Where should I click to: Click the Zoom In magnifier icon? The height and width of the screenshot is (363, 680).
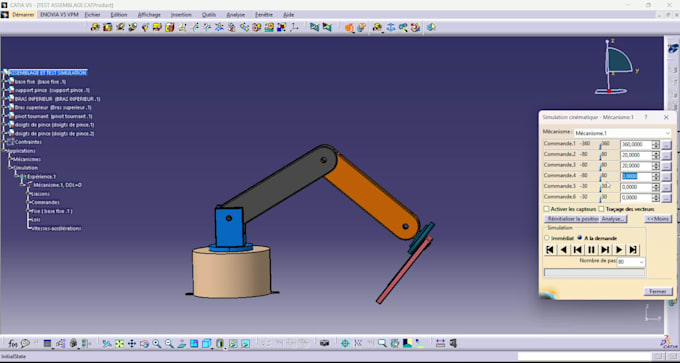[x=157, y=343]
